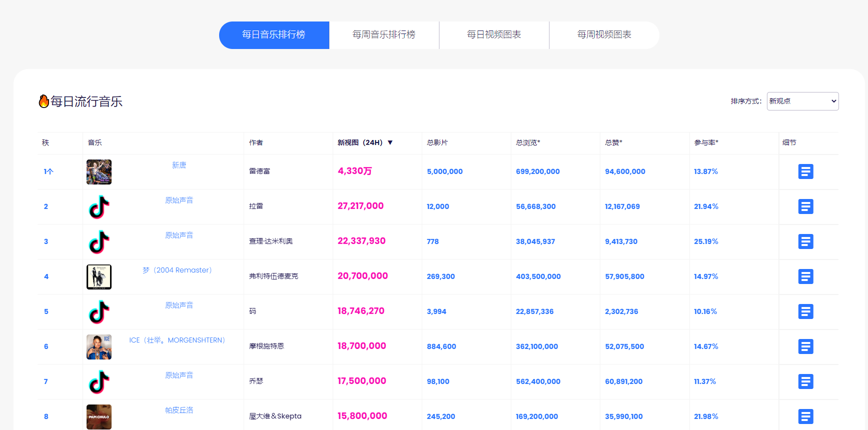Click total views value 22,857,336
Image resolution: width=868 pixels, height=430 pixels.
[535, 311]
